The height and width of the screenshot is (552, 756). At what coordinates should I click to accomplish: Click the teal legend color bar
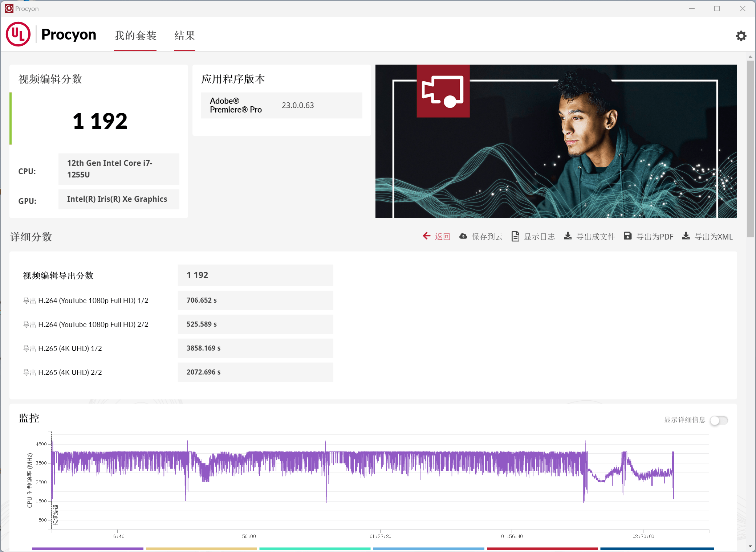(315, 548)
